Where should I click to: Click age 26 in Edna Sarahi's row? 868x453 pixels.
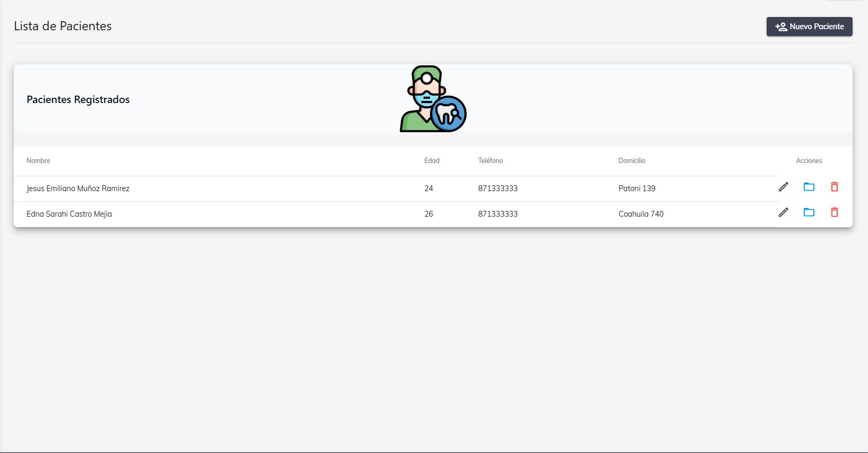click(428, 214)
